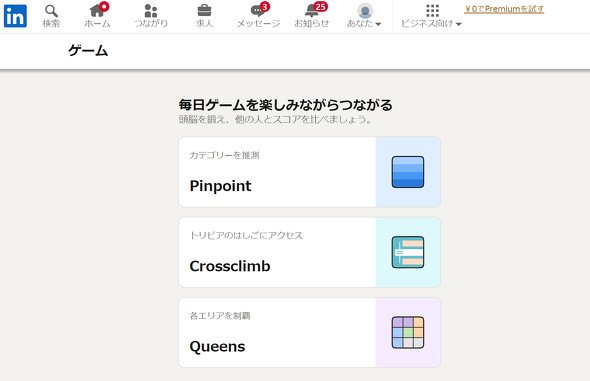Open the Crossclimb game card
This screenshot has height=381, width=590.
pyautogui.click(x=309, y=252)
